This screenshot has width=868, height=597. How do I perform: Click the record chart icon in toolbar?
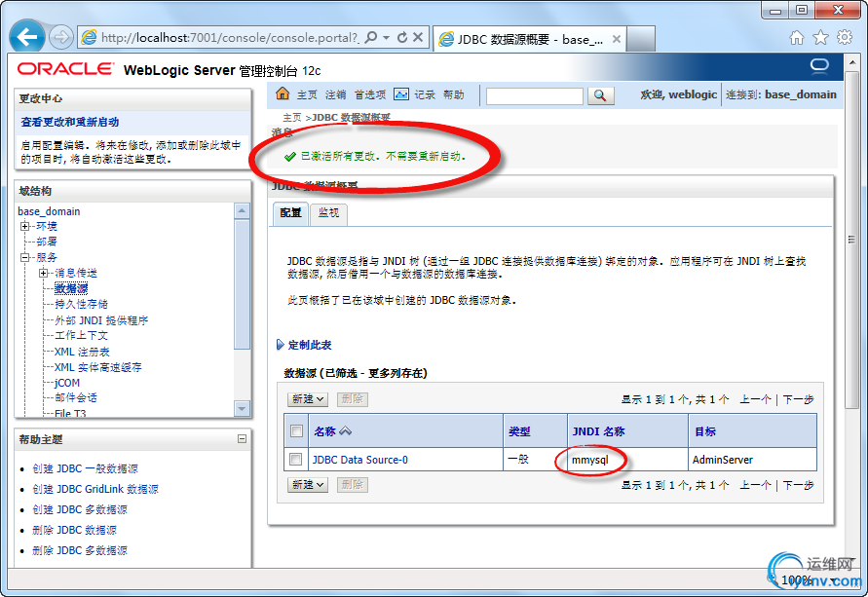[400, 94]
